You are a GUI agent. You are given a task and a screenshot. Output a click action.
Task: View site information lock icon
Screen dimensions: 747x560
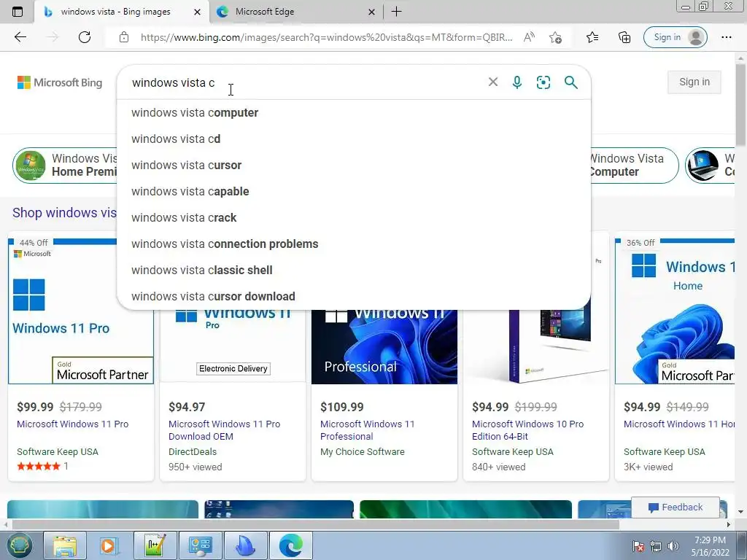(x=124, y=37)
